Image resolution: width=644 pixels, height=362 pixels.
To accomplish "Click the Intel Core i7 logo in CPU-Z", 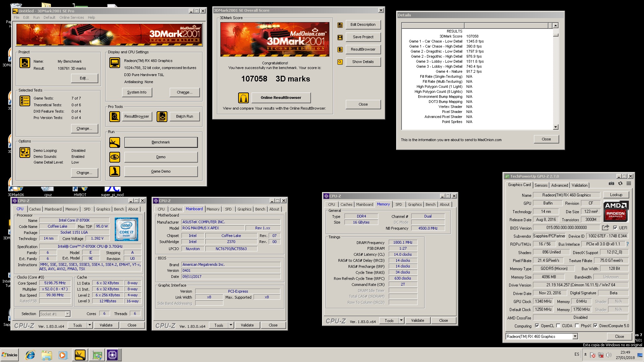I will click(x=126, y=229).
